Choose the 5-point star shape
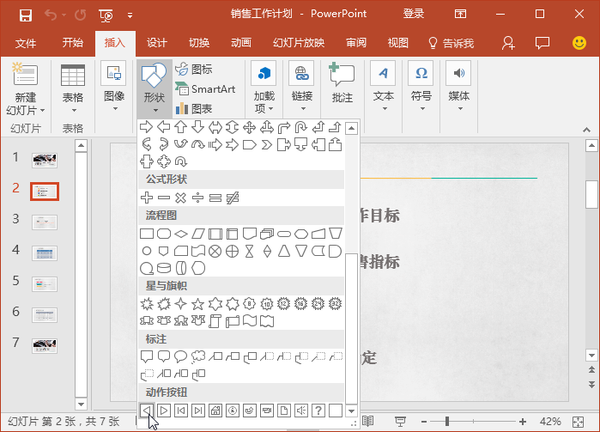Image resolution: width=600 pixels, height=432 pixels. point(198,304)
